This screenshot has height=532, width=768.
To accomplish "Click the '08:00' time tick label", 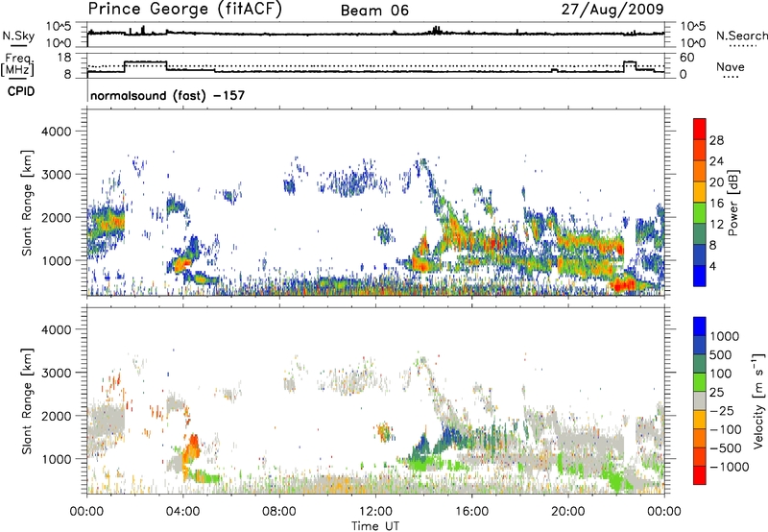I will pyautogui.click(x=279, y=512).
